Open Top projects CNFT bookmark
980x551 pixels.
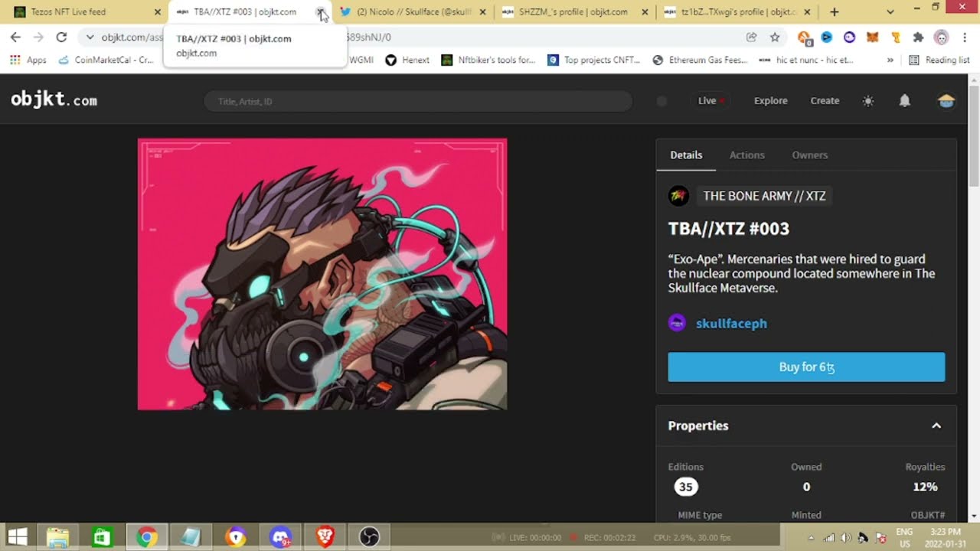tap(593, 60)
